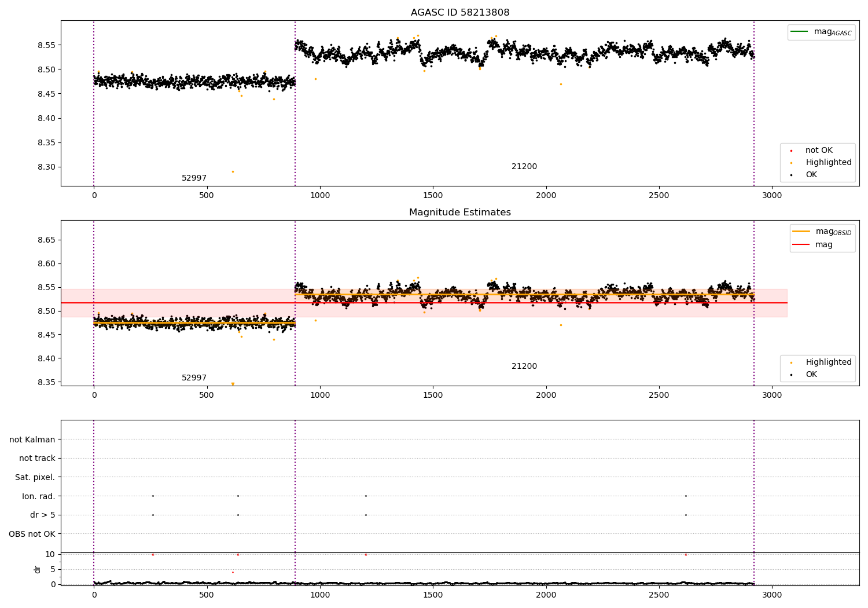Click the red 'mag' legend entry in middle plot
The image size is (868, 608).
(x=813, y=244)
